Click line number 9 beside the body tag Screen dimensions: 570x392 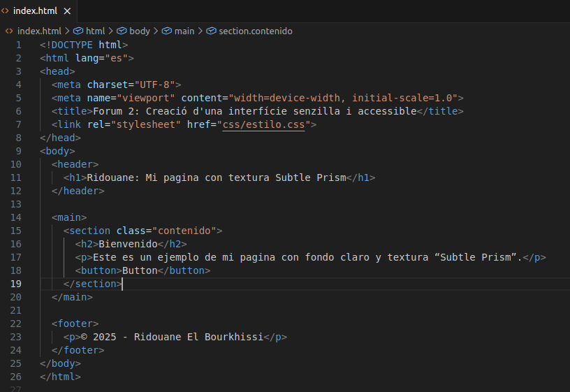[19, 151]
